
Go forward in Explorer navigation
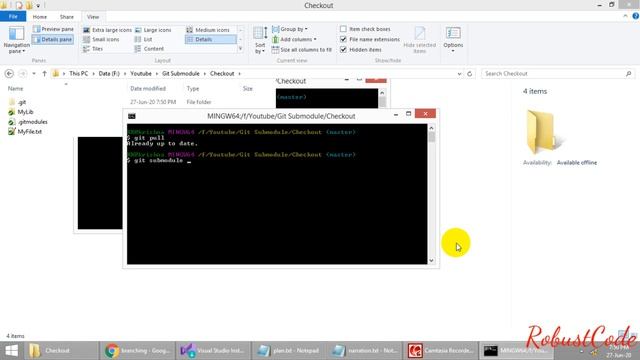point(22,74)
